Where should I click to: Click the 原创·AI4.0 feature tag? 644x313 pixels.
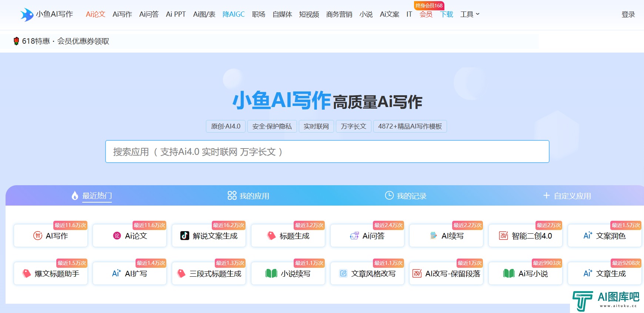click(x=226, y=126)
